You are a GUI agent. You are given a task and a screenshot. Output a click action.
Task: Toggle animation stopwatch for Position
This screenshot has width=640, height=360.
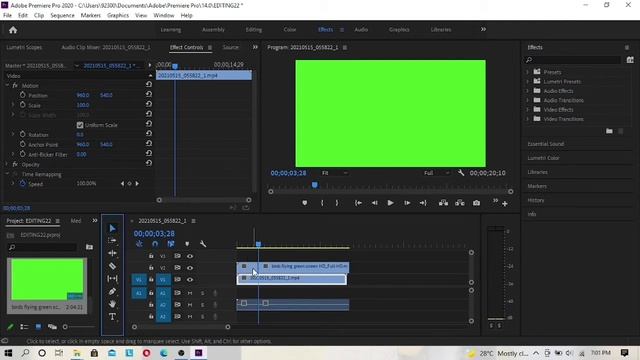tap(22, 95)
